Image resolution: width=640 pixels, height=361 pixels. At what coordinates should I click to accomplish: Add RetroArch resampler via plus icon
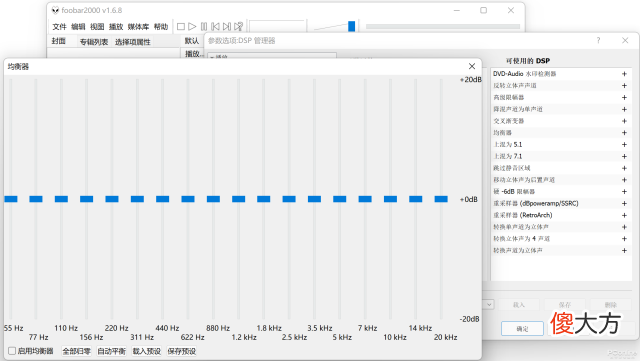[624, 215]
